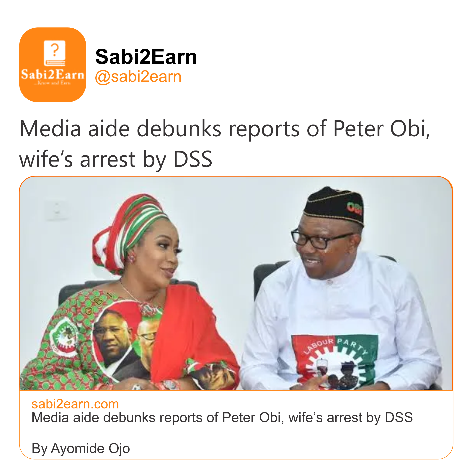The height and width of the screenshot is (476, 472).
Task: Open the @sabi2earn handle
Action: 138,77
